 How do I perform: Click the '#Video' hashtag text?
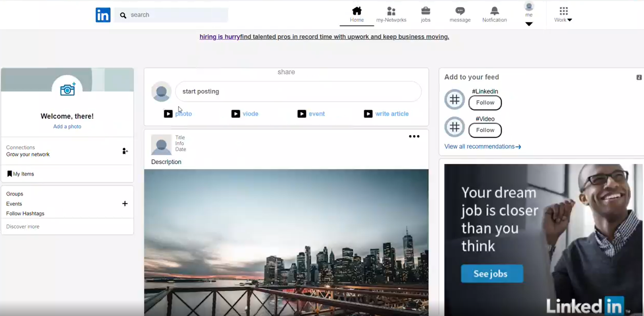pyautogui.click(x=485, y=119)
